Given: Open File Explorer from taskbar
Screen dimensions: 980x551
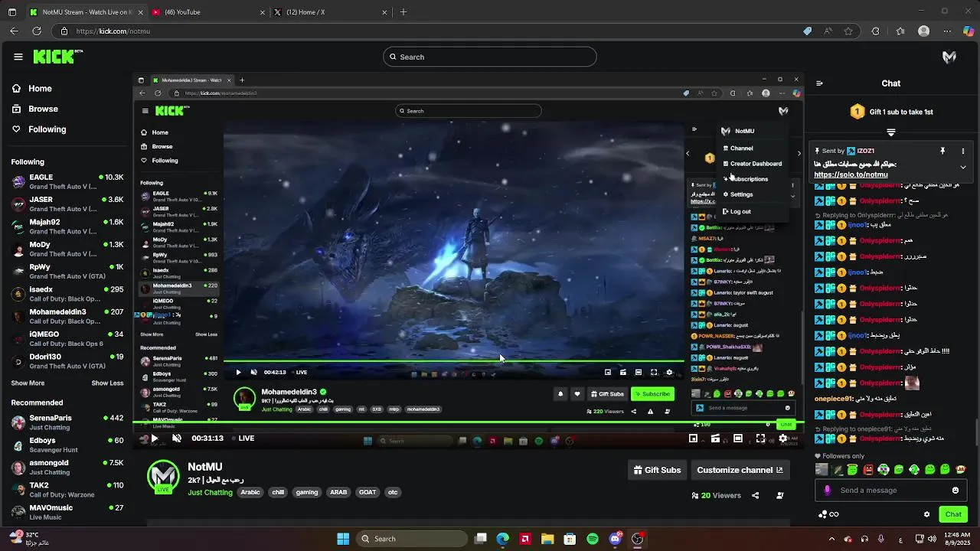Looking at the screenshot, I should tap(547, 539).
